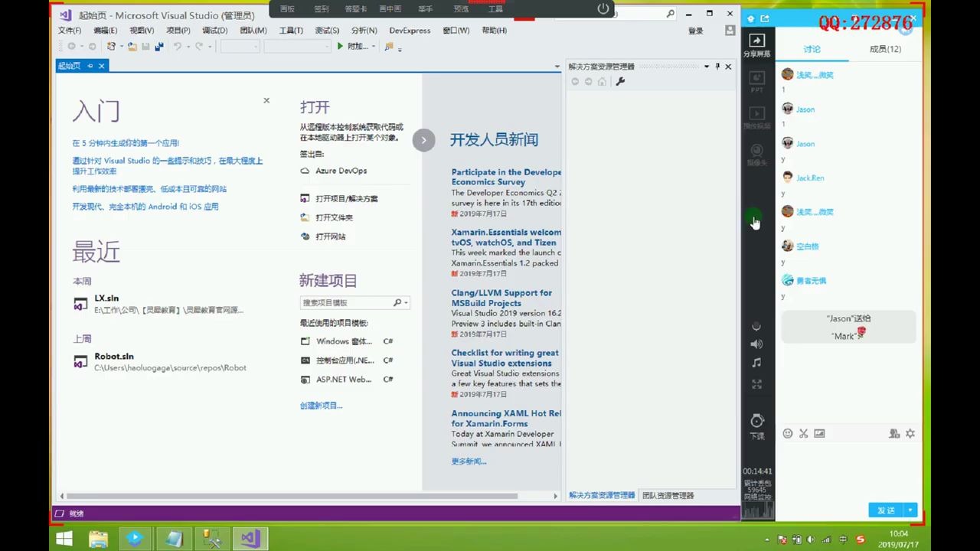The image size is (980, 551).
Task: Click the New Project toolbar icon
Action: pyautogui.click(x=112, y=47)
